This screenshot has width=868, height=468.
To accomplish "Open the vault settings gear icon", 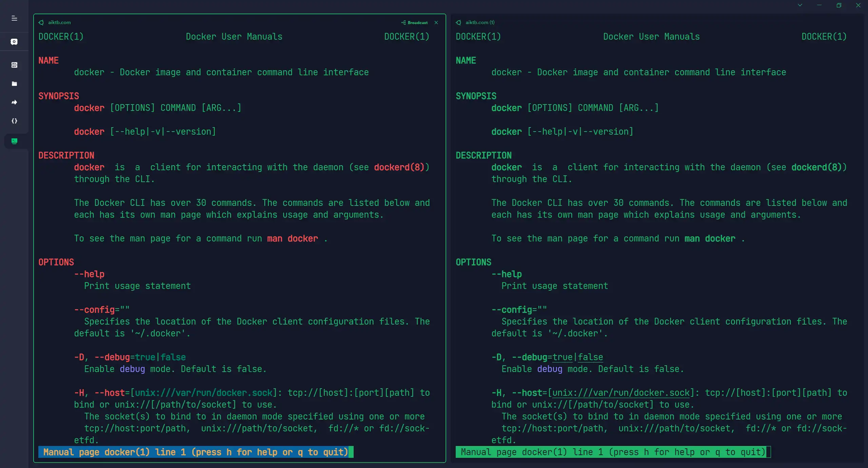I will pyautogui.click(x=14, y=42).
